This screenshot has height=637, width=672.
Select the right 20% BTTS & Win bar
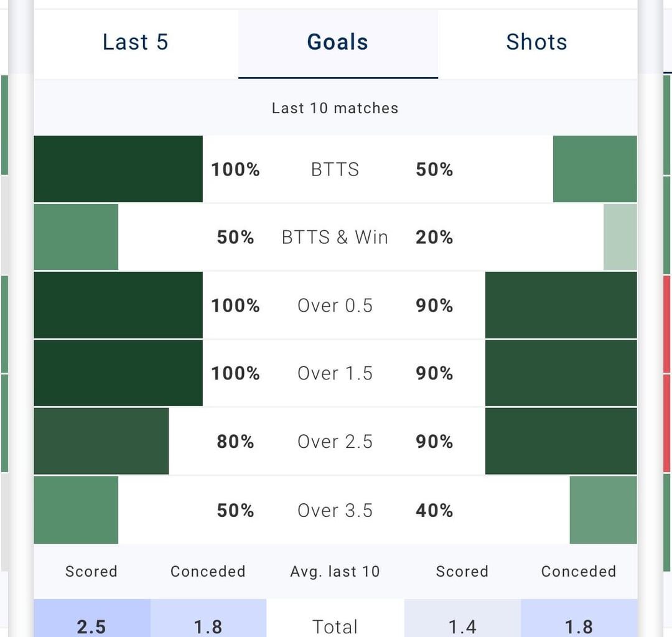coord(620,237)
